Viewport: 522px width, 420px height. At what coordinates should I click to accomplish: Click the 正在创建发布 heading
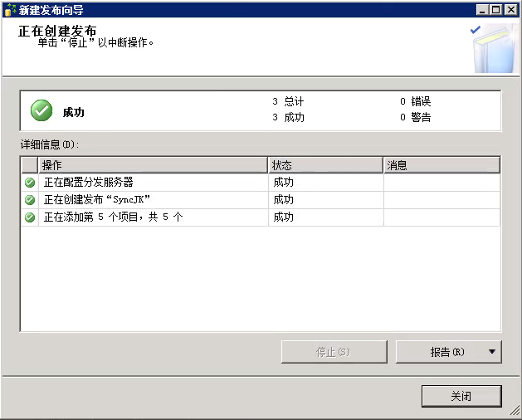coord(57,31)
